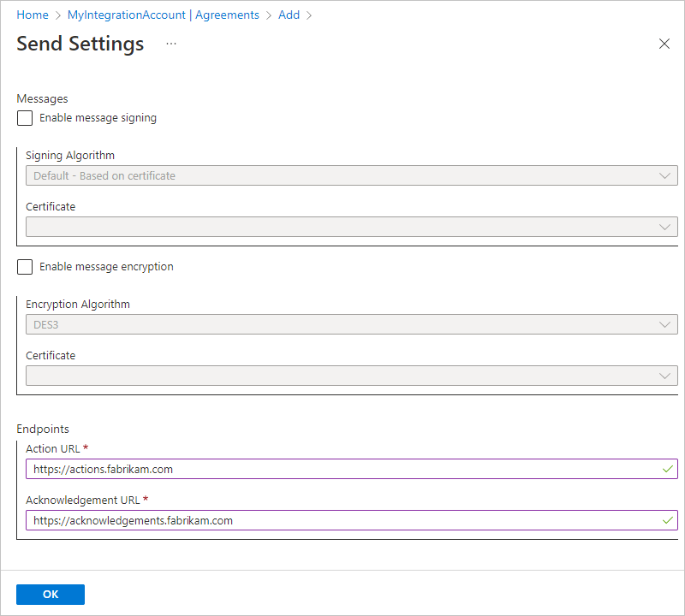Navigate to MyIntegrationAccount Agreements breadcrumb
The width and height of the screenshot is (685, 616).
(x=163, y=15)
